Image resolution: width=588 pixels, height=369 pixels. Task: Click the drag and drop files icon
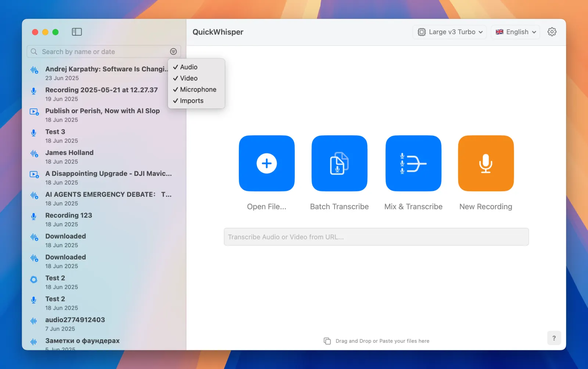pos(327,341)
